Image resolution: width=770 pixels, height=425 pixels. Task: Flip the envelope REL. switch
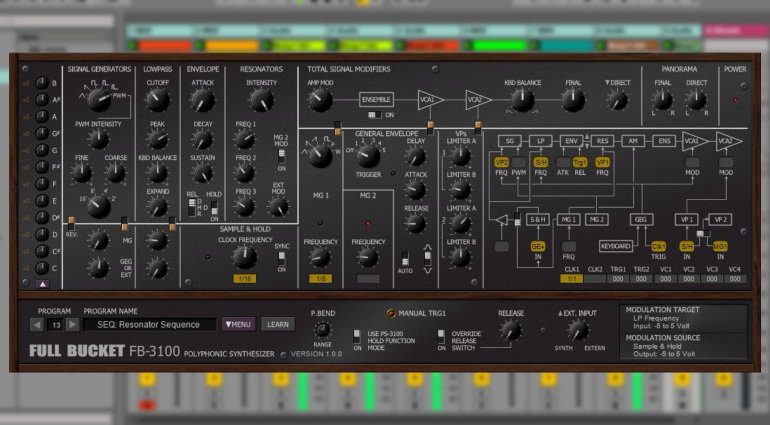(192, 207)
